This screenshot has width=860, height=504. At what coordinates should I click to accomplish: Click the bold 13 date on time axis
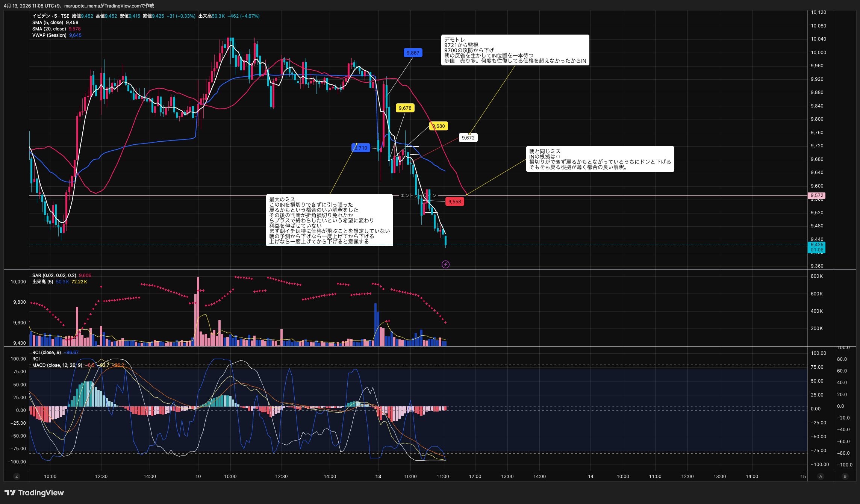(378, 477)
